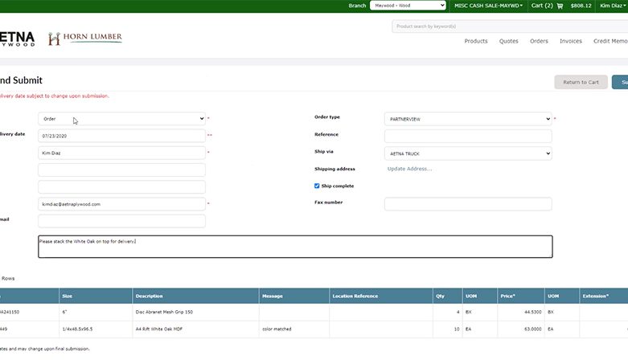Navigate to the Orders page
The height and width of the screenshot is (364, 628).
539,41
